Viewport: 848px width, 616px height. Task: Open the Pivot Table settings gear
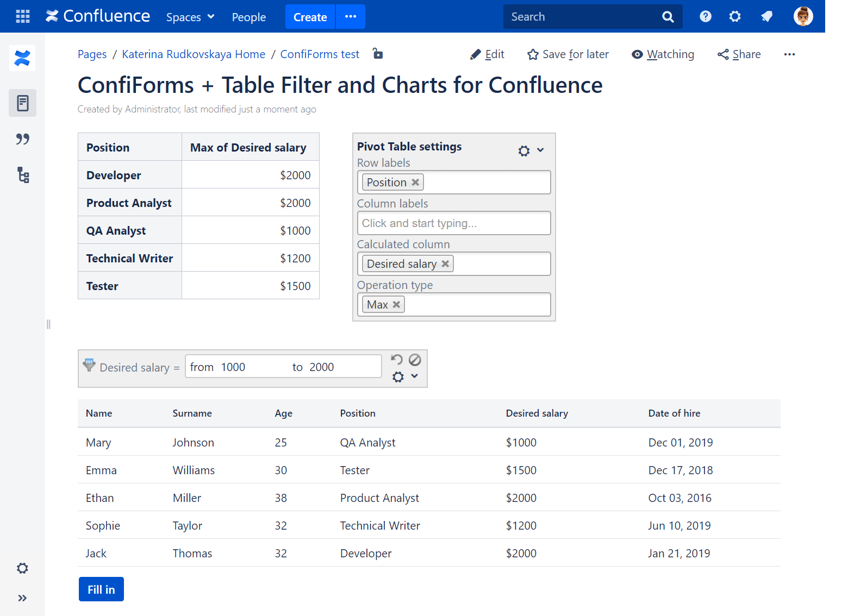pos(523,150)
